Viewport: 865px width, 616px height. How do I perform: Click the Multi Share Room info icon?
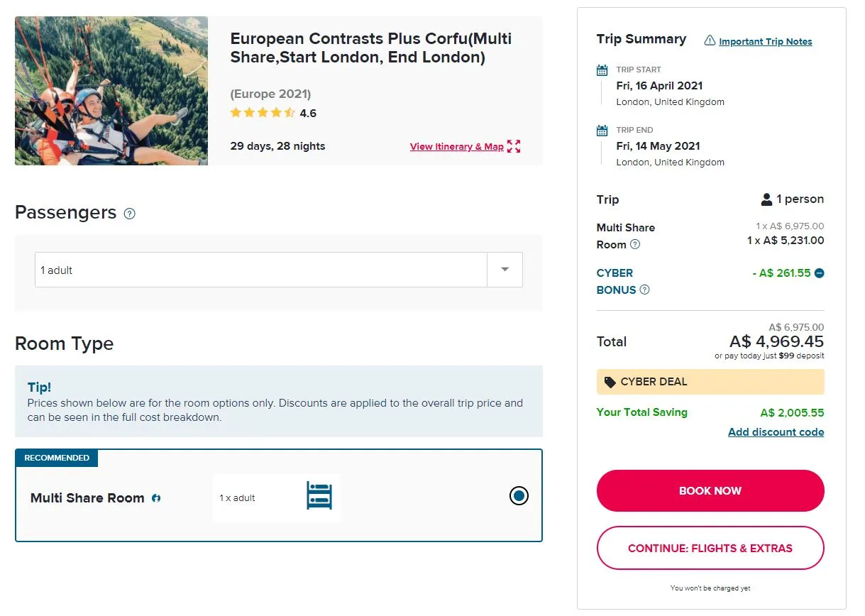tap(156, 498)
